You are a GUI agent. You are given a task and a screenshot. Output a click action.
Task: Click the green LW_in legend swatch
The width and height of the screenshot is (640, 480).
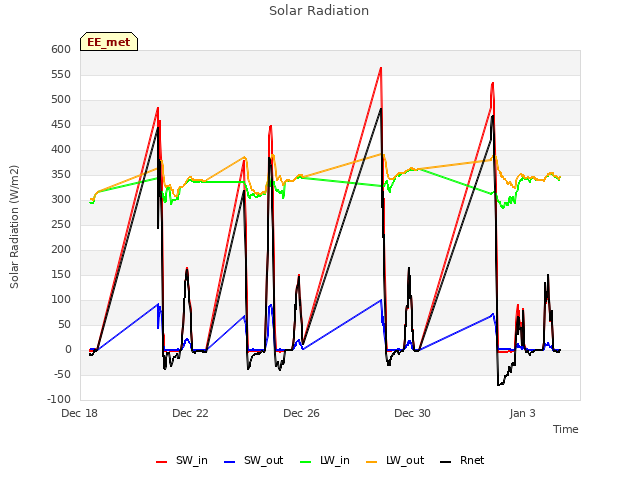coord(306,462)
